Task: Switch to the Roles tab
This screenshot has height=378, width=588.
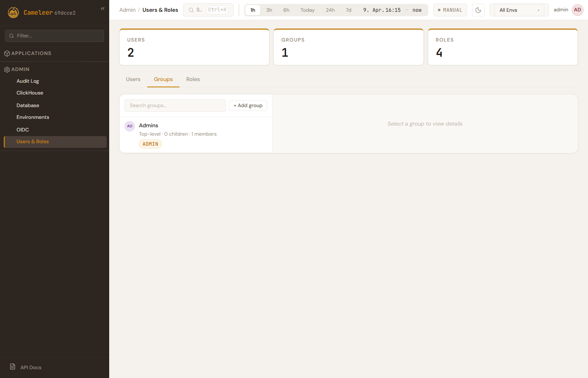Action: point(193,79)
